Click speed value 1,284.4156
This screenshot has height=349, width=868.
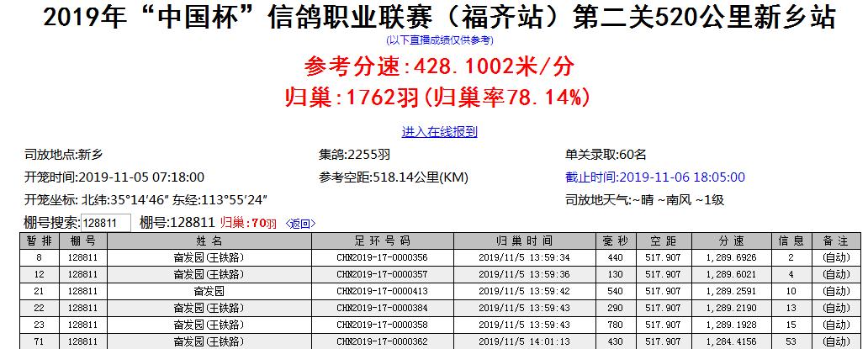[x=731, y=341]
